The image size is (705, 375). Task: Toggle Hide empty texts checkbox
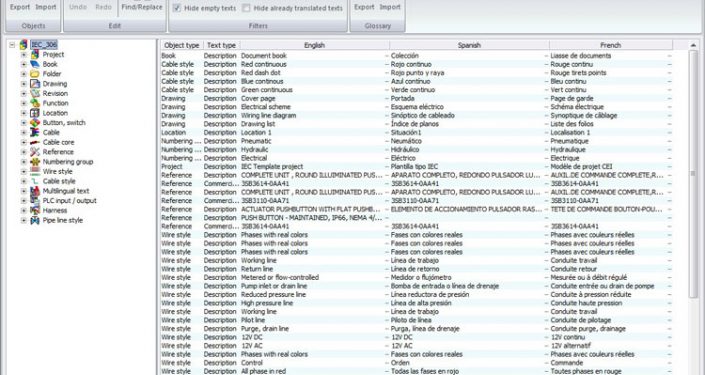[x=177, y=8]
